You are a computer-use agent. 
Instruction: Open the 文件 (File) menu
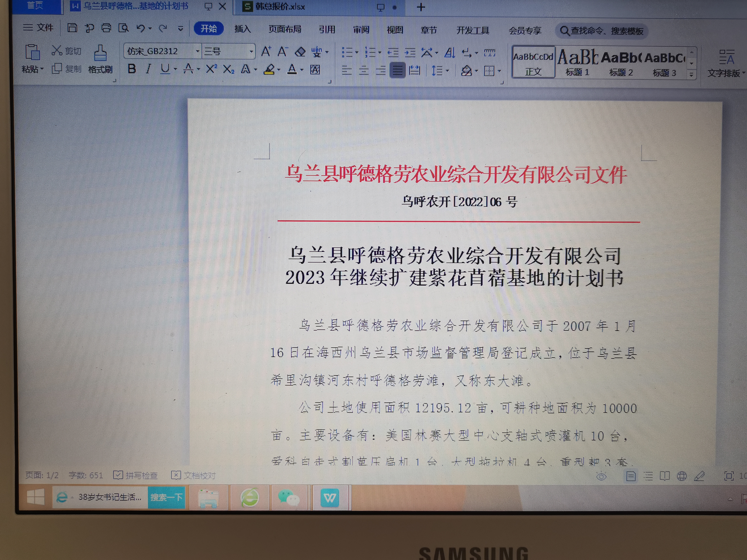tap(38, 28)
